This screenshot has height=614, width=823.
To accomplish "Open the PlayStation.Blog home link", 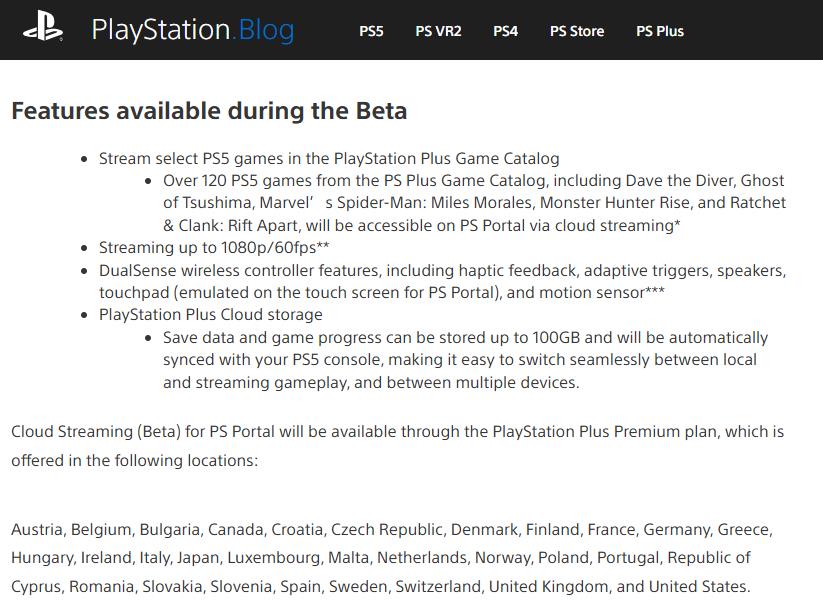I will pos(192,30).
